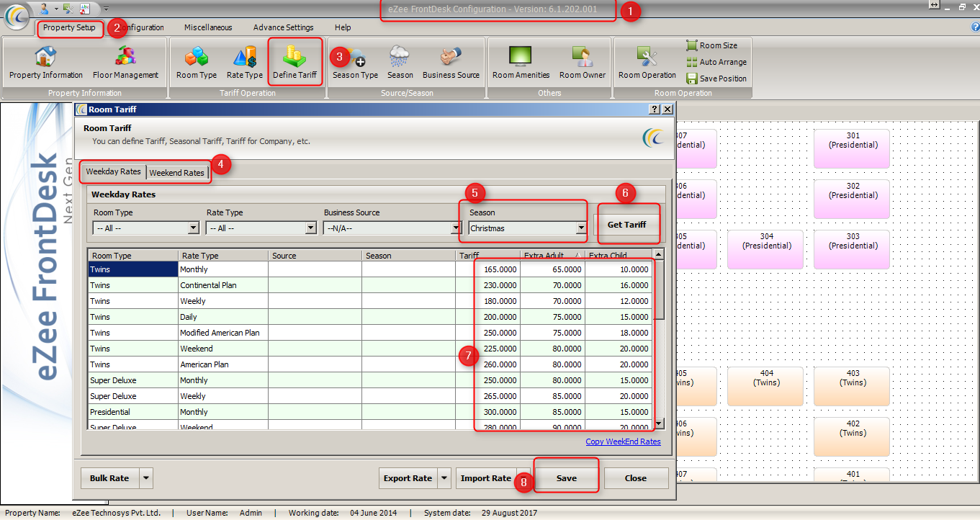
Task: Select the Extra Child value 18.0000
Action: pyautogui.click(x=619, y=333)
